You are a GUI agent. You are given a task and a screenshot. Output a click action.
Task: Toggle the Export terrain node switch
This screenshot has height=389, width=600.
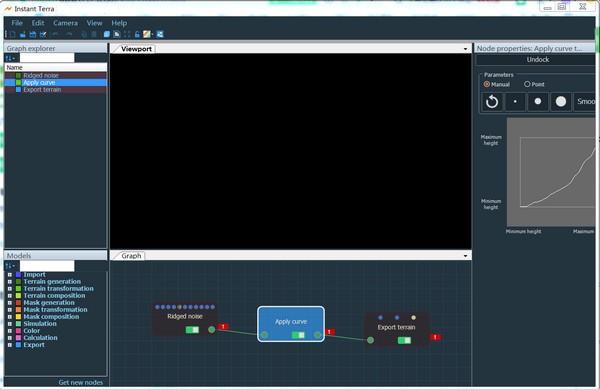(x=404, y=340)
